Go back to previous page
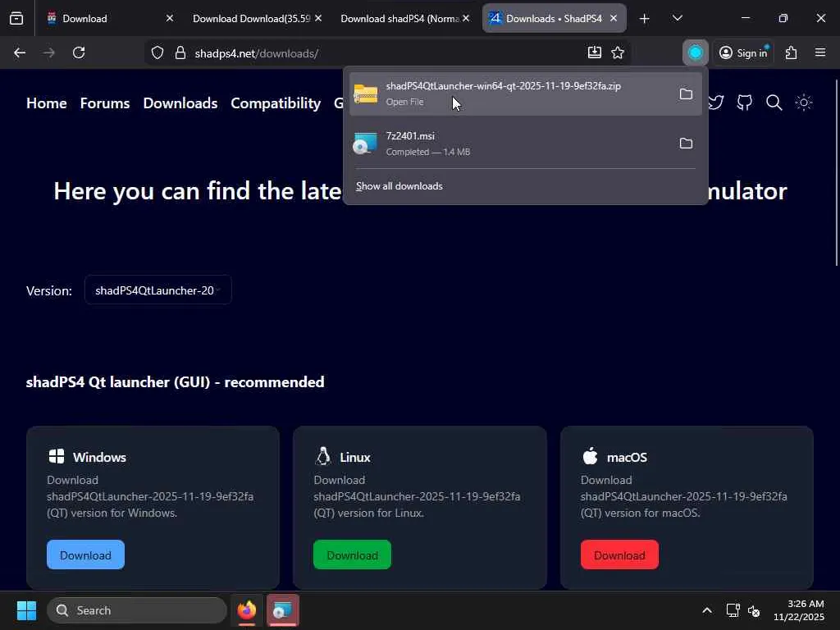 point(20,52)
